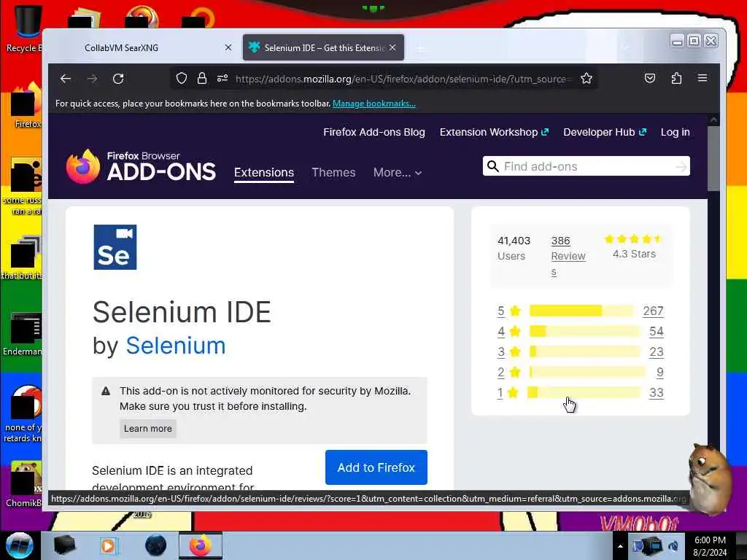Filter reviews by 5-star rating bar
Image resolution: width=747 pixels, height=560 pixels.
[581, 311]
